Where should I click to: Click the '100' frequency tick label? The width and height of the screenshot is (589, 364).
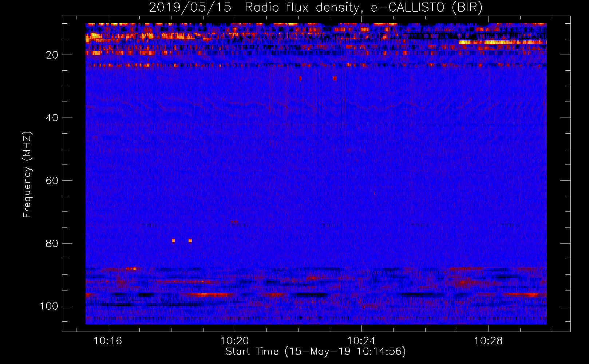pos(49,306)
